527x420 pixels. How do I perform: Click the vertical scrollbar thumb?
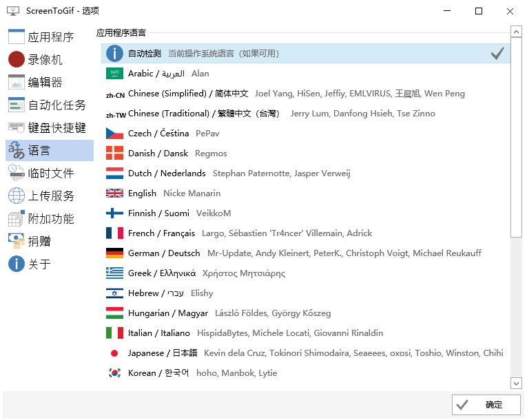click(x=516, y=138)
